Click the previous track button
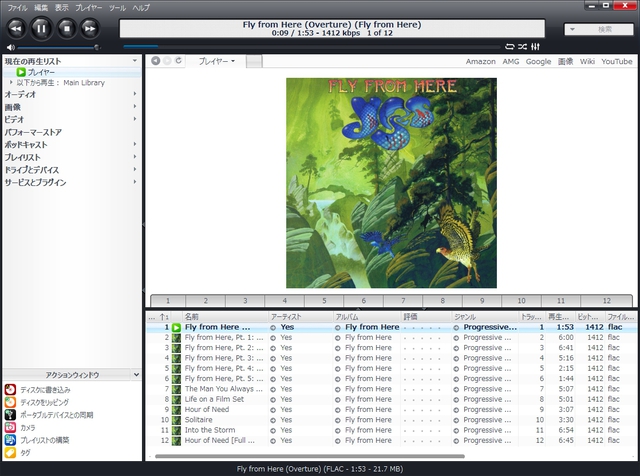The height and width of the screenshot is (476, 640). coord(16,28)
